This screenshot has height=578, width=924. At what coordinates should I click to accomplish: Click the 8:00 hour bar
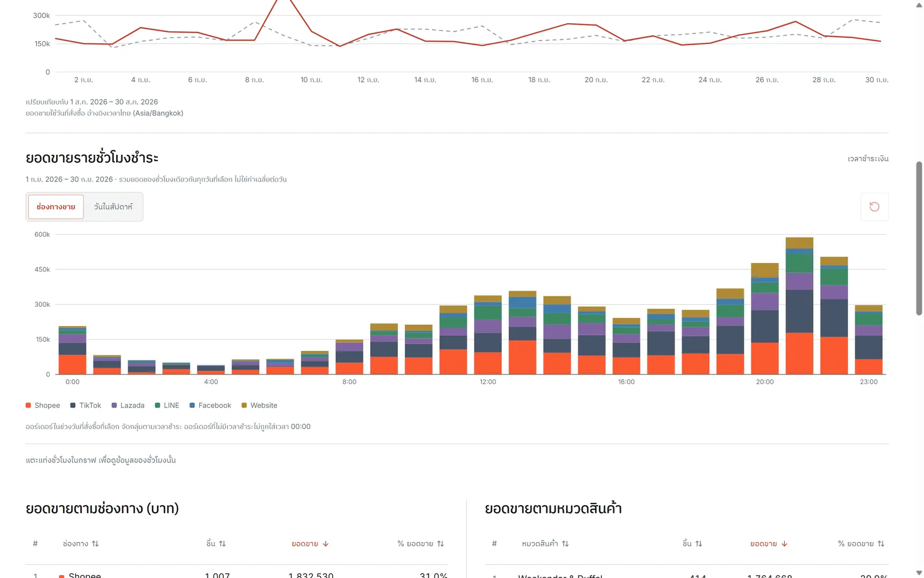tap(349, 357)
